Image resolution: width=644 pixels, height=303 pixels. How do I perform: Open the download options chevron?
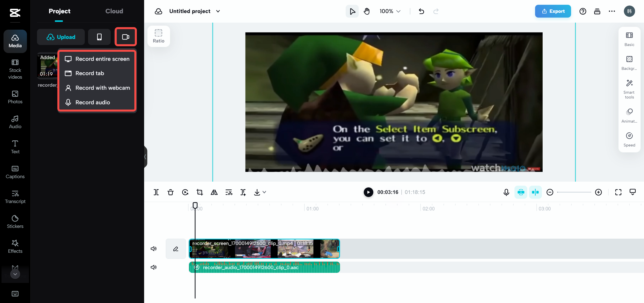264,192
